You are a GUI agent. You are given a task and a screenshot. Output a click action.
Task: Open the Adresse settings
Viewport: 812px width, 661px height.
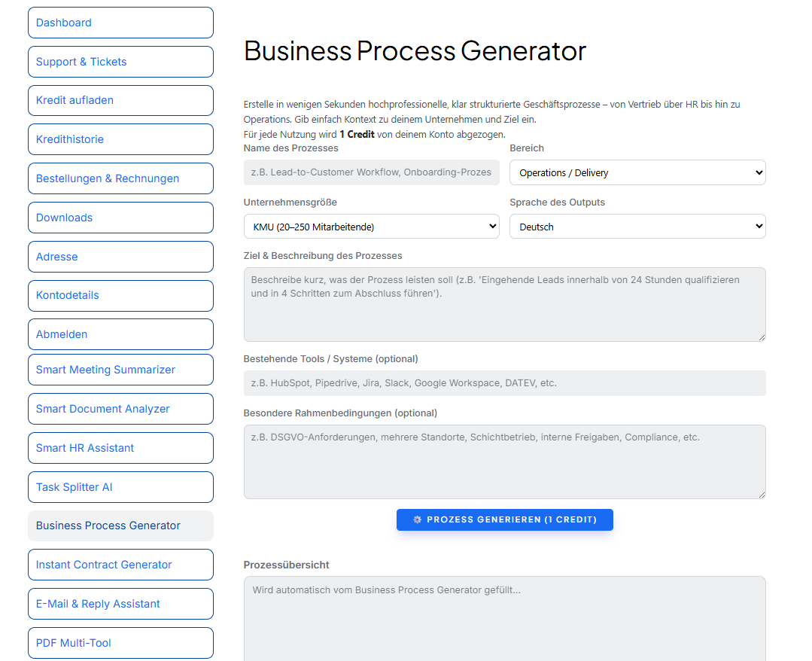(120, 257)
